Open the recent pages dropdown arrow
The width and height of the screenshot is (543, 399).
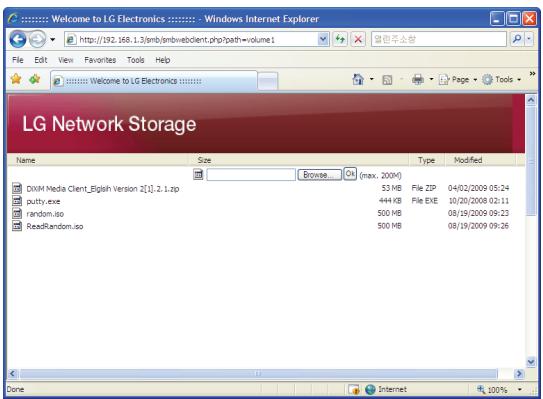click(53, 39)
